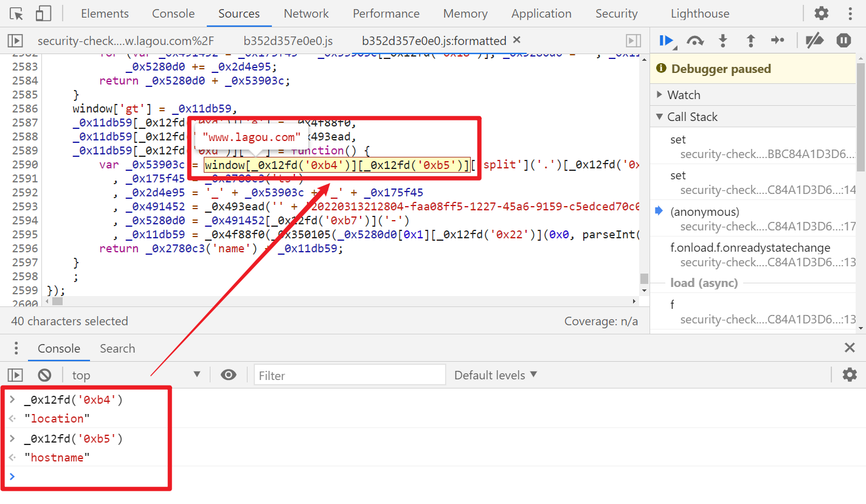Clear the console output
866x504 pixels.
pos(44,375)
